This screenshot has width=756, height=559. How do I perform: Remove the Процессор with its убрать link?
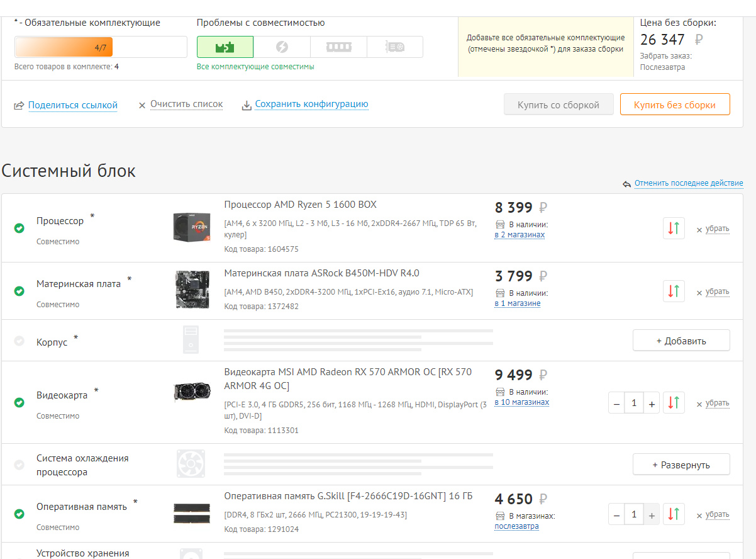717,229
